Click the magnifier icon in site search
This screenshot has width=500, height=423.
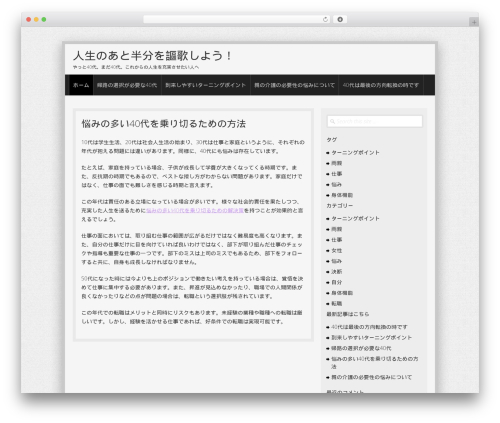(332, 121)
